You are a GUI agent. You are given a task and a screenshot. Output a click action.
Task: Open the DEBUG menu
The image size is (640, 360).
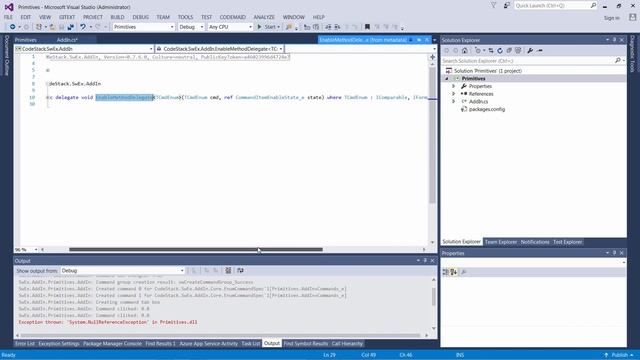click(x=140, y=17)
